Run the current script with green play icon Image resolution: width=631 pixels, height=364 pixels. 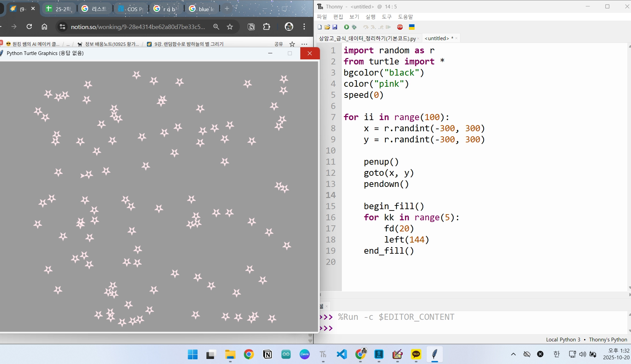(346, 27)
